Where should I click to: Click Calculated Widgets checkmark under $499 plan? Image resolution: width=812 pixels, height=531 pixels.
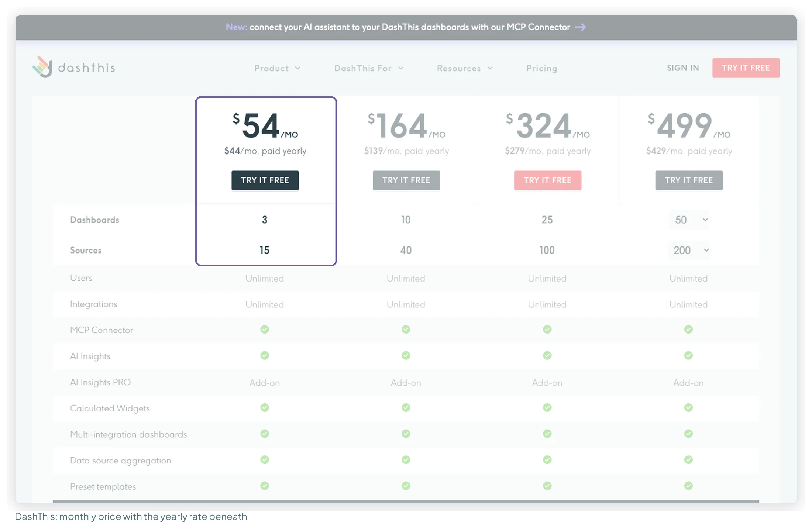[x=688, y=407]
